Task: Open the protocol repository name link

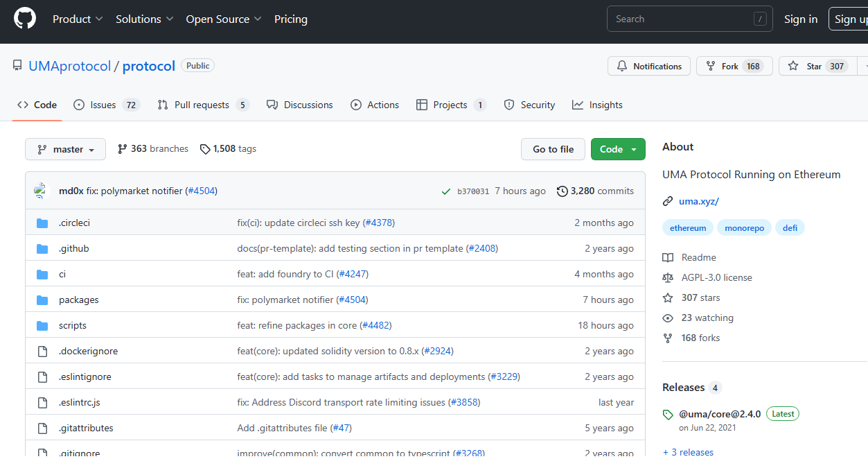Action: (149, 66)
